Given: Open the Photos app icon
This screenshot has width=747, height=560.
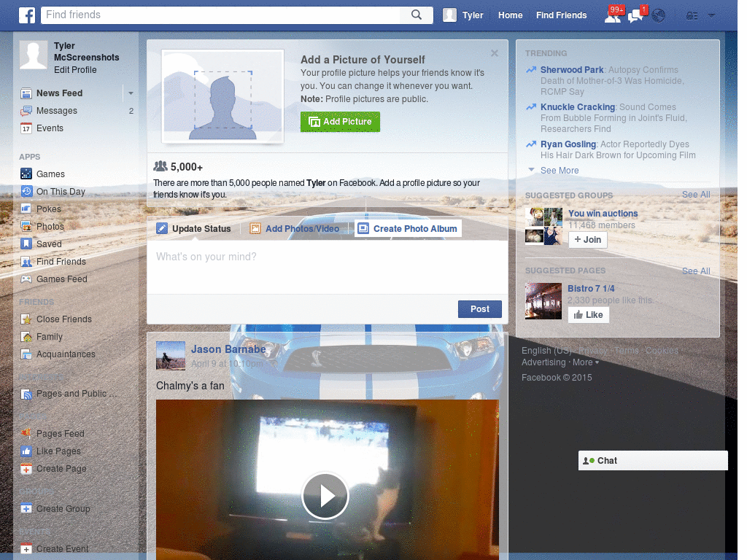Looking at the screenshot, I should point(26,226).
